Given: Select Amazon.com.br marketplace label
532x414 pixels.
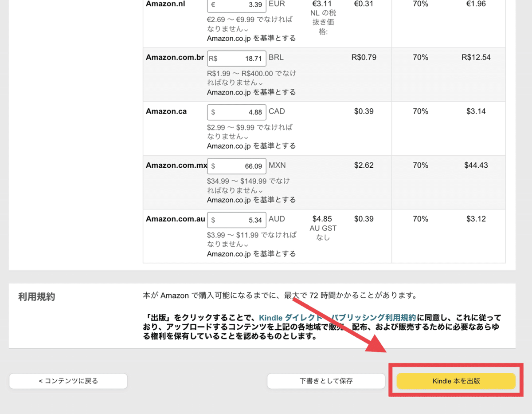Looking at the screenshot, I should (x=175, y=58).
